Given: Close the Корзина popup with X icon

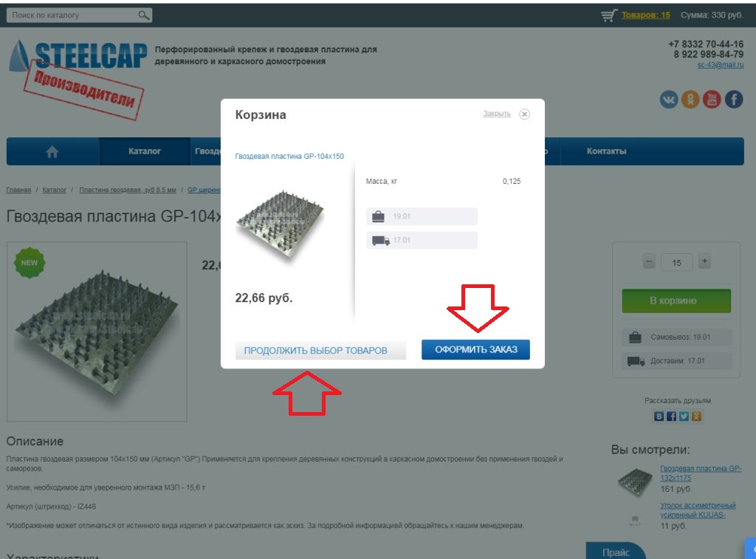Looking at the screenshot, I should click(x=525, y=114).
